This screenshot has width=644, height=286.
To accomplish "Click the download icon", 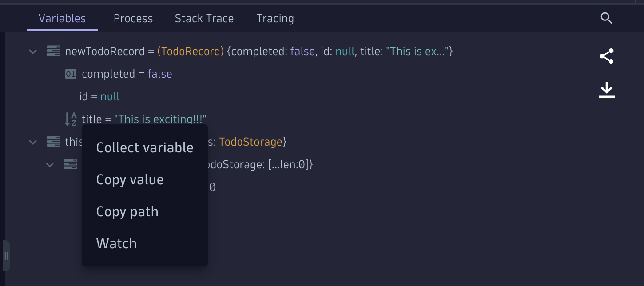I will pos(606,90).
